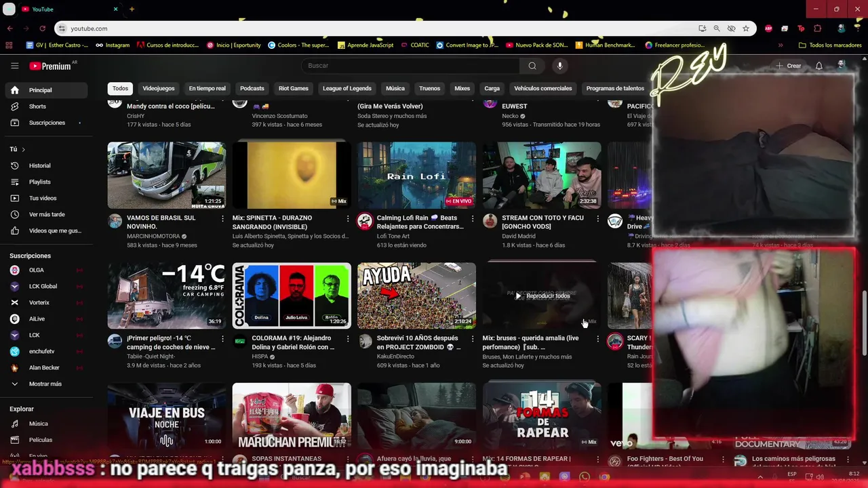Select the Podcasts filter chip
The height and width of the screenshot is (488, 868).
pos(252,88)
